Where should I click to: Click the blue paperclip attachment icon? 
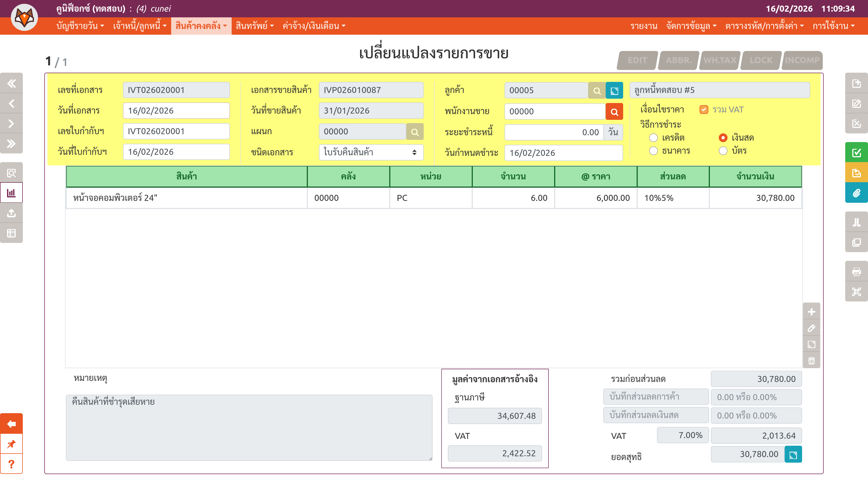click(856, 193)
